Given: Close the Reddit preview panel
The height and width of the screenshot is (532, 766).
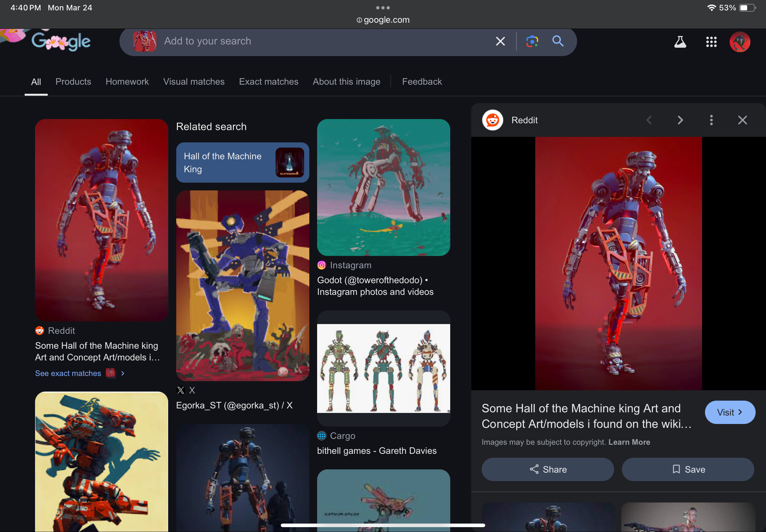Looking at the screenshot, I should (x=742, y=120).
